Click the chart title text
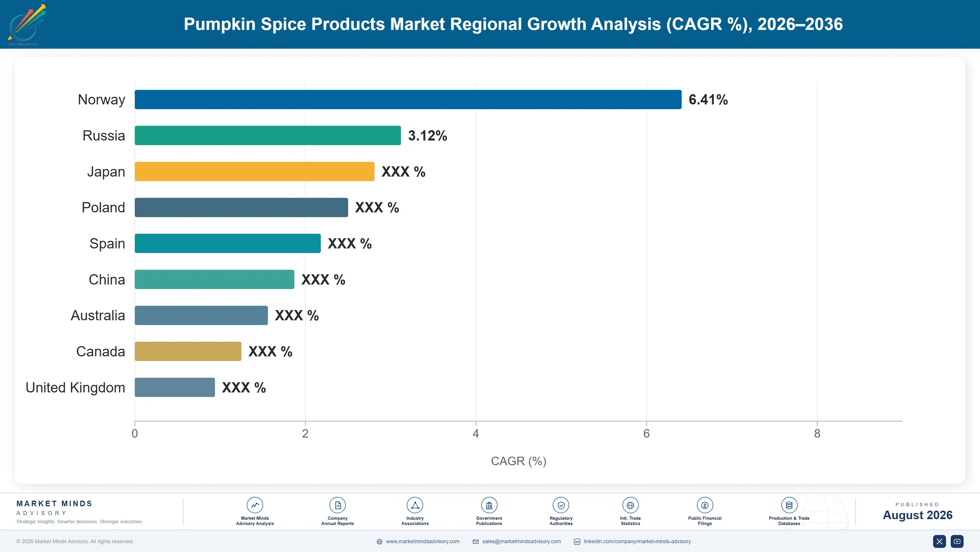 pos(513,24)
